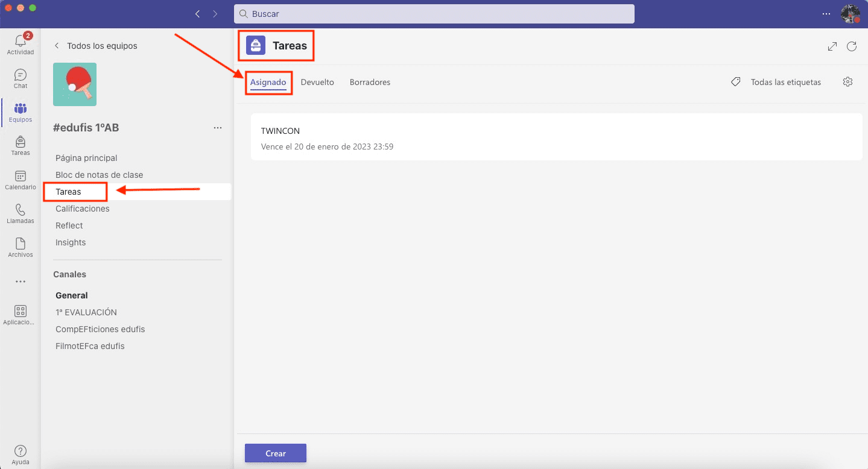Expand more apps ellipsis in sidebar
The image size is (868, 469).
(x=21, y=282)
